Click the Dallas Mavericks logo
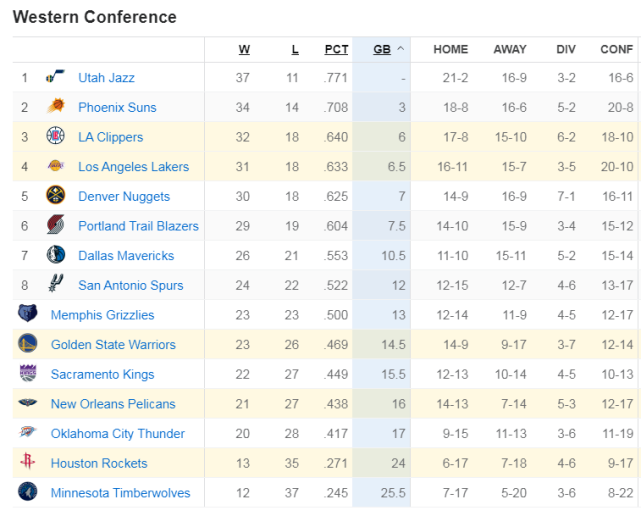The height and width of the screenshot is (516, 641). pos(55,255)
